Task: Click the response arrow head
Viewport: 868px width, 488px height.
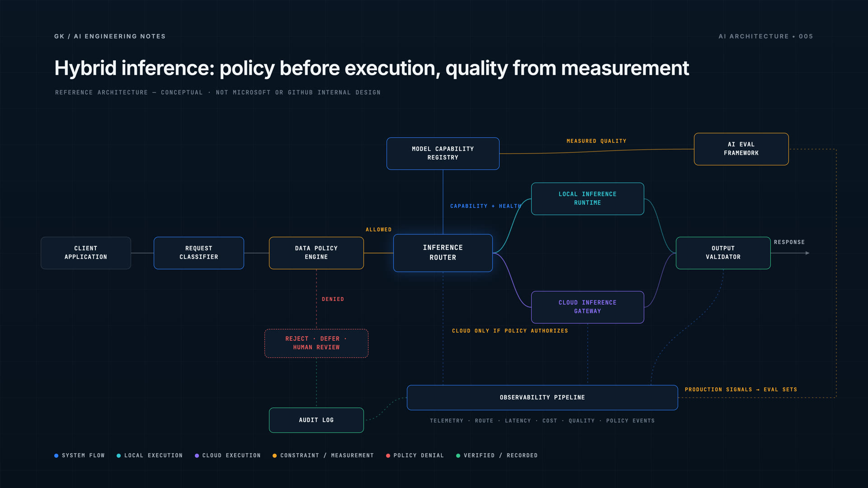Action: tap(807, 253)
